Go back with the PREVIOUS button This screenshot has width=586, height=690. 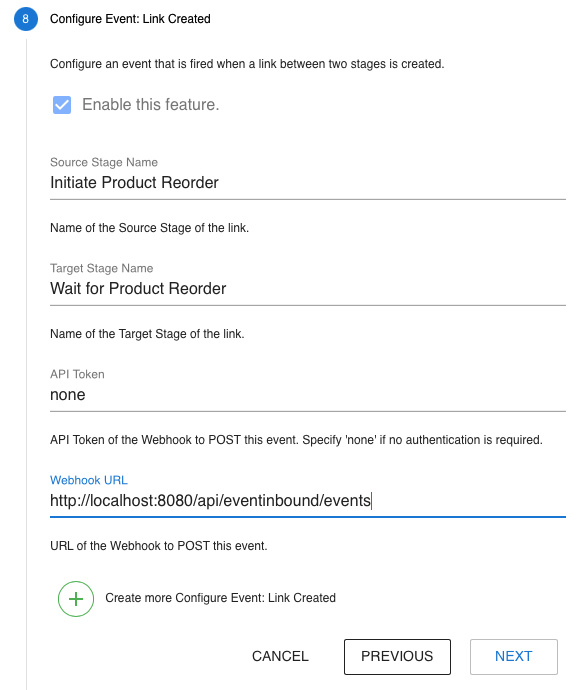point(397,657)
